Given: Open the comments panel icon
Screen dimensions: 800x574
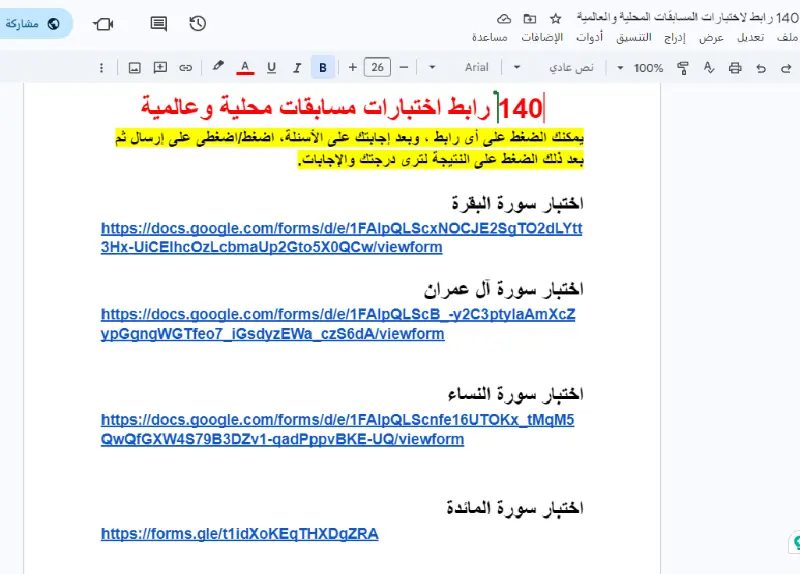Looking at the screenshot, I should tap(159, 23).
